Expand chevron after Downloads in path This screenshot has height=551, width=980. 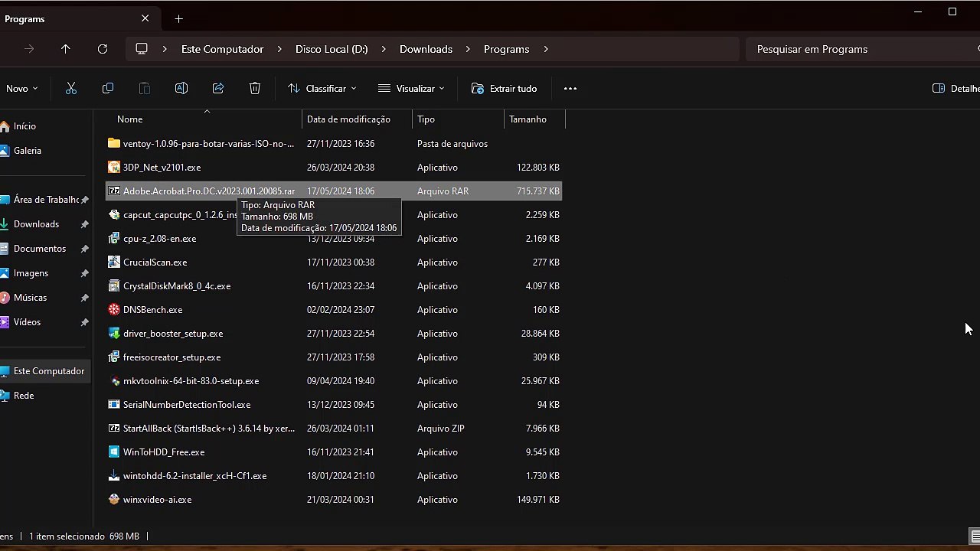468,49
